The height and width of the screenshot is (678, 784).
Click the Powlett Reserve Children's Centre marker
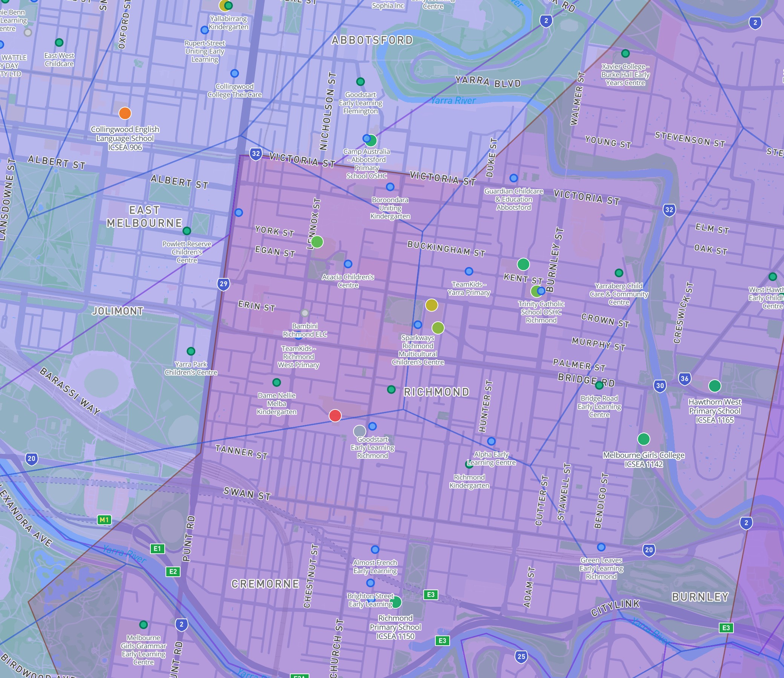pos(187,231)
